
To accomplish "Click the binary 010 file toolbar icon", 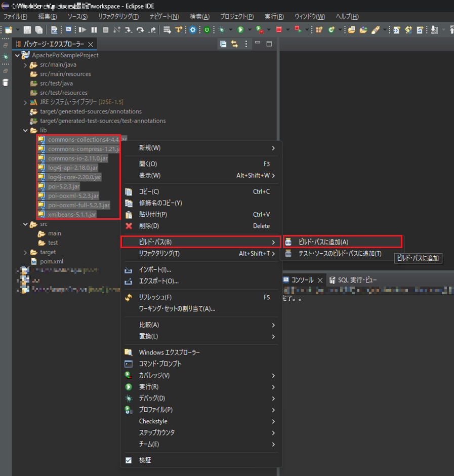I will tap(54, 30).
